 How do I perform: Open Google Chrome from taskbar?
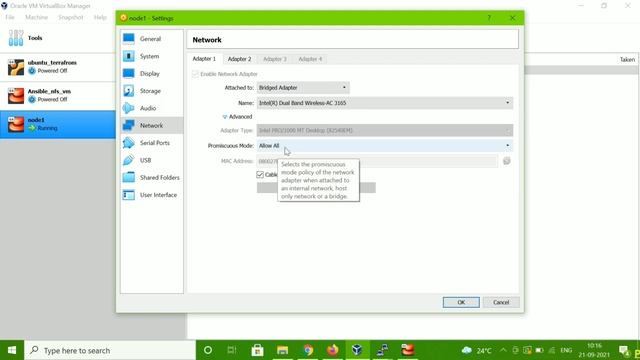(x=308, y=350)
